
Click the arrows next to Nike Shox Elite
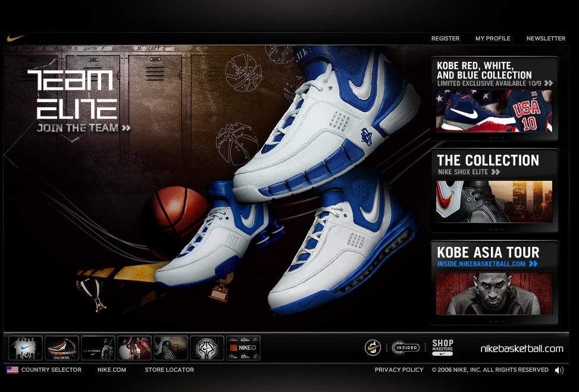(x=496, y=172)
